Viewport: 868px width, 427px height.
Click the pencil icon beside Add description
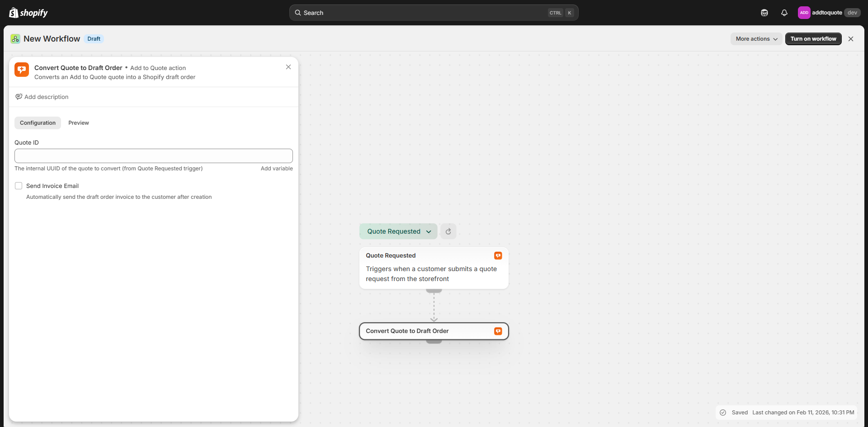click(19, 97)
